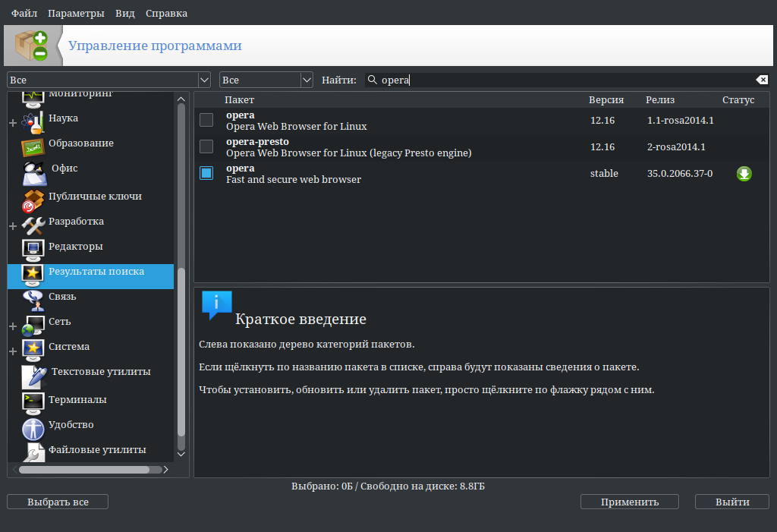777x532 pixels.
Task: Click the category tree horizontal scrollbar thumb
Action: click(84, 470)
